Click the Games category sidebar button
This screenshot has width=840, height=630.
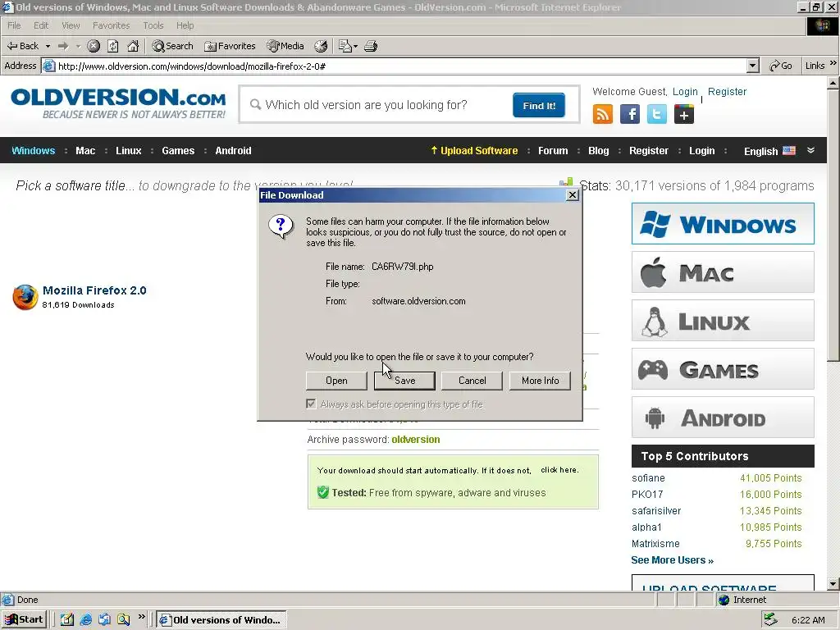[x=723, y=368]
